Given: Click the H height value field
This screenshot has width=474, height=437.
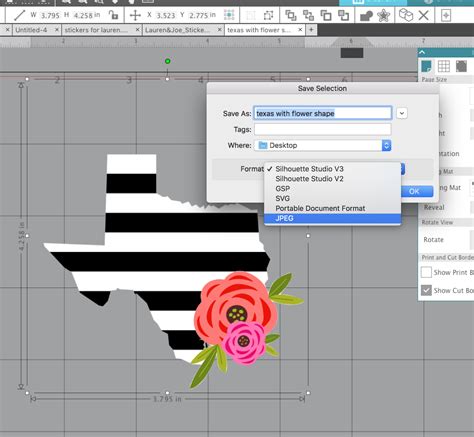Looking at the screenshot, I should [x=83, y=15].
